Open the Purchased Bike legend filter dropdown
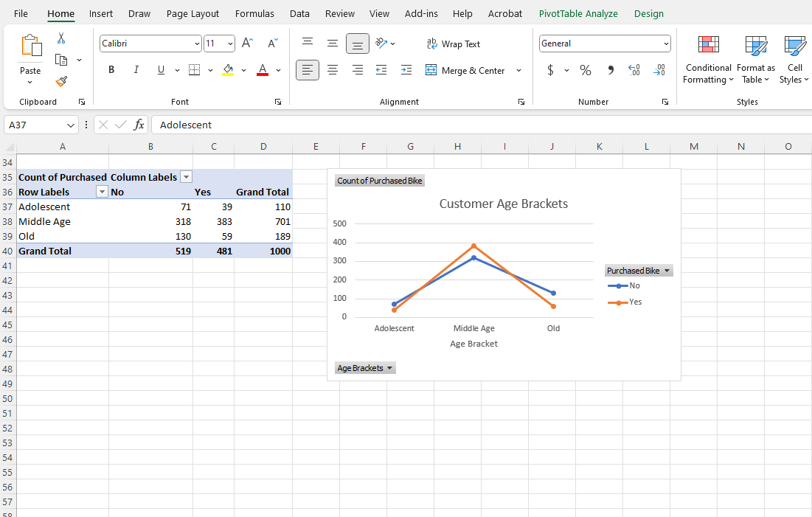Image resolution: width=812 pixels, height=517 pixels. click(x=667, y=270)
